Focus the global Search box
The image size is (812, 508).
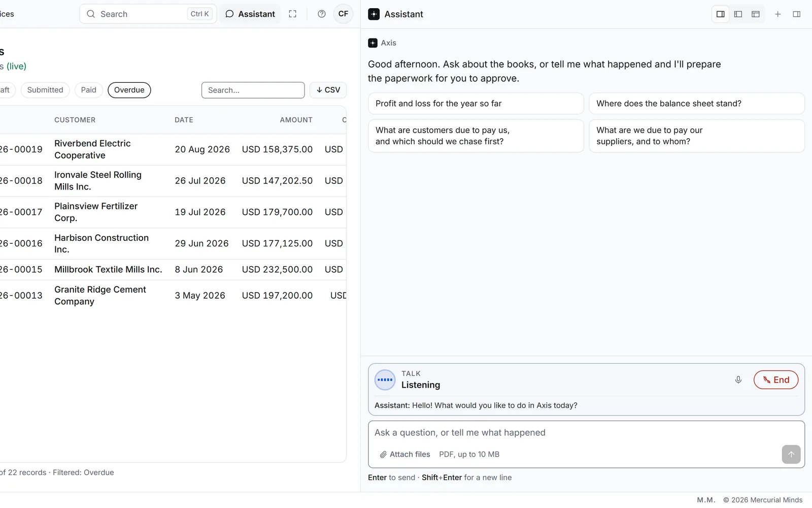click(x=148, y=14)
